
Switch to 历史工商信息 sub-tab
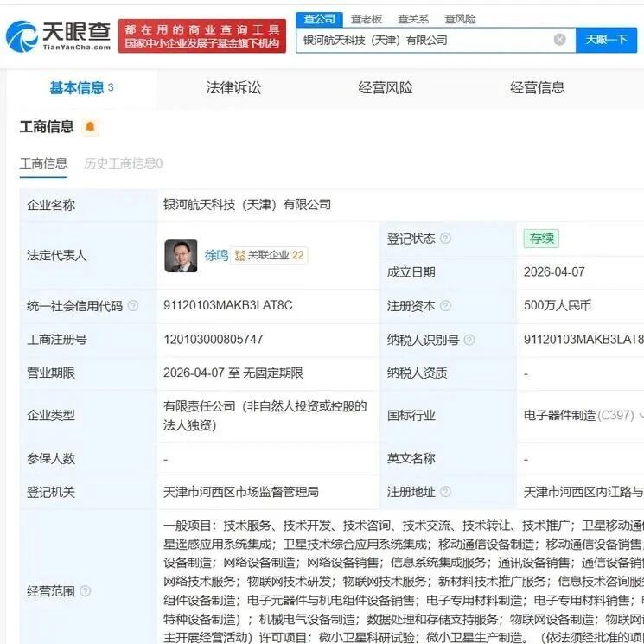(123, 163)
